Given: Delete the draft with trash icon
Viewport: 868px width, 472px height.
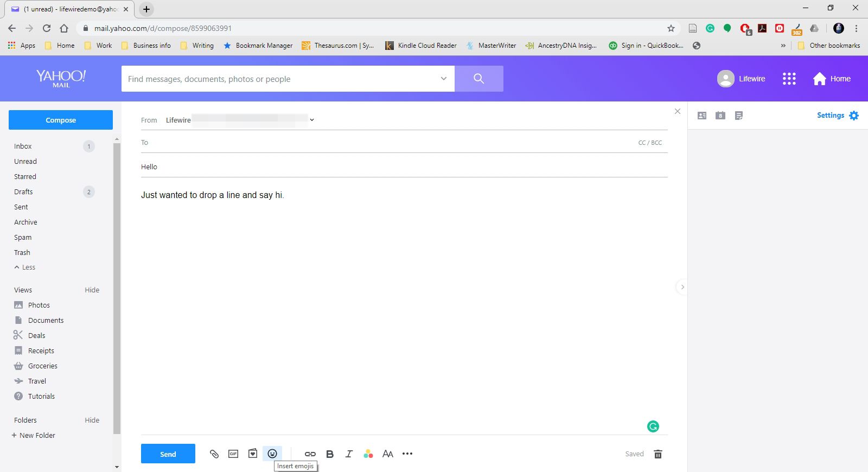Looking at the screenshot, I should (658, 454).
